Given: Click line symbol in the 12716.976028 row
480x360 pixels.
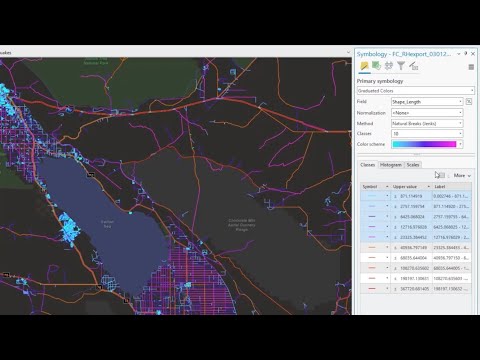Looking at the screenshot, I should tap(372, 227).
